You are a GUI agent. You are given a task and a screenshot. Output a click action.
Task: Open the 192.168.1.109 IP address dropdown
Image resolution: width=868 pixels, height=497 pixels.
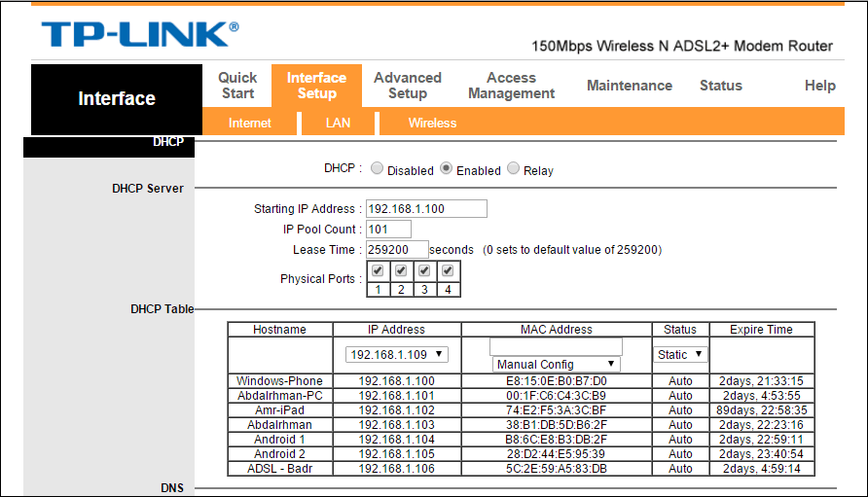(x=396, y=354)
